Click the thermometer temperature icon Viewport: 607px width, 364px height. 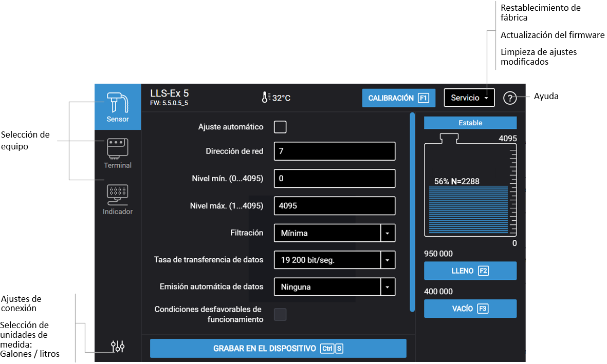click(x=266, y=98)
